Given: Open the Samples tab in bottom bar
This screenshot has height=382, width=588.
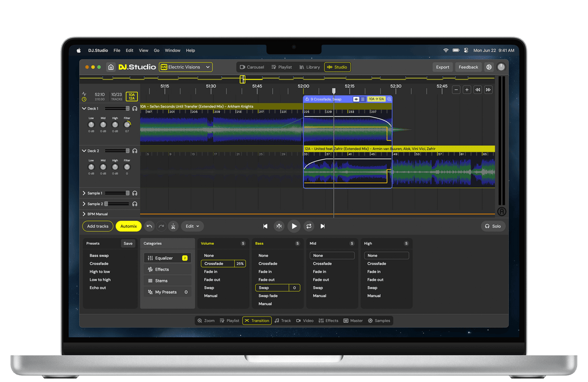Looking at the screenshot, I should pos(379,321).
